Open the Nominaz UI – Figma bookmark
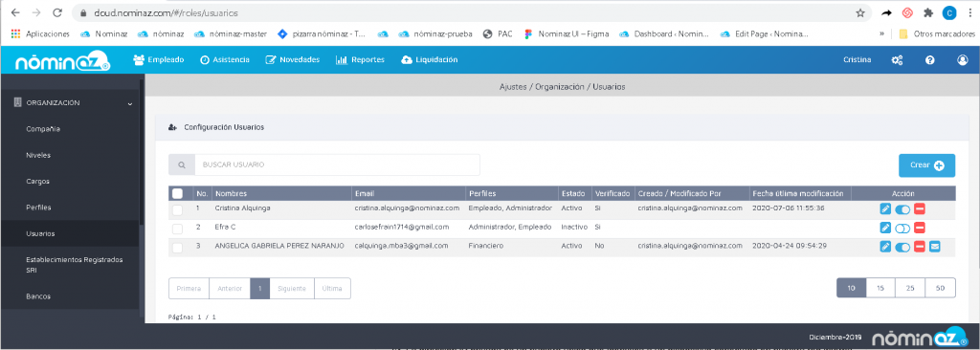The width and height of the screenshot is (980, 350). point(567,33)
